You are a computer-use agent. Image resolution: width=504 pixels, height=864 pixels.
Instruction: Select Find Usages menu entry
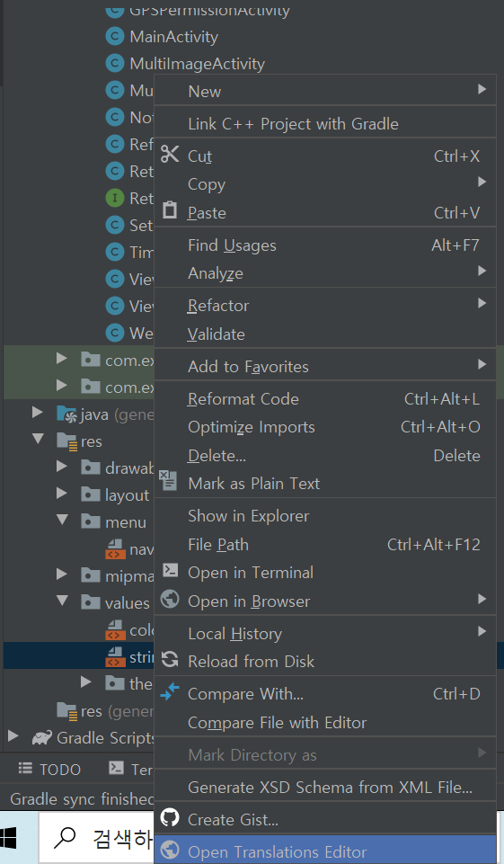coord(325,245)
